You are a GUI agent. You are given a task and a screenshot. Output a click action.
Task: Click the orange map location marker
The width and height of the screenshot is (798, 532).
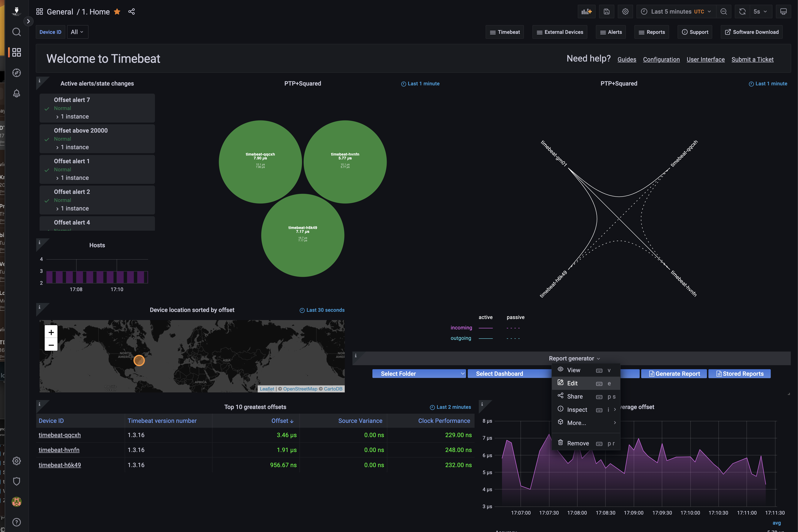point(139,360)
